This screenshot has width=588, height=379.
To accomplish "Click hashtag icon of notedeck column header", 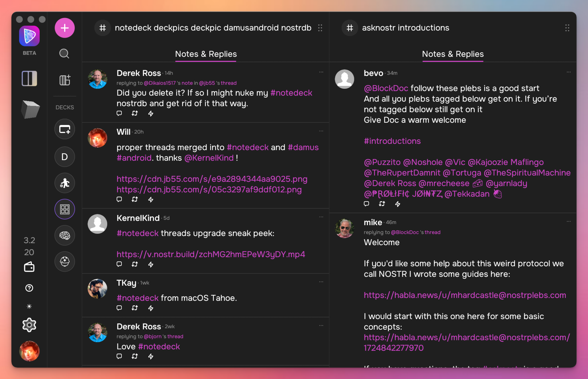I will (x=103, y=28).
